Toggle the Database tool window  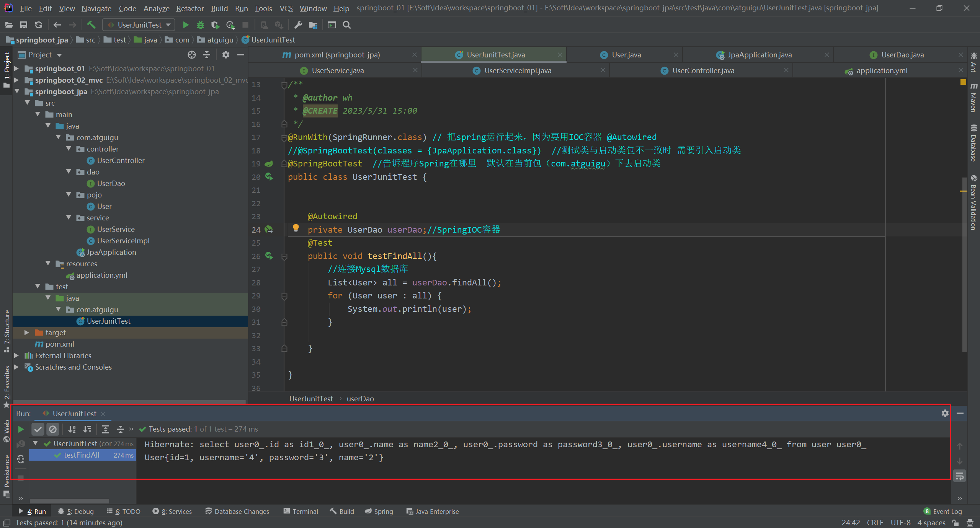(973, 143)
